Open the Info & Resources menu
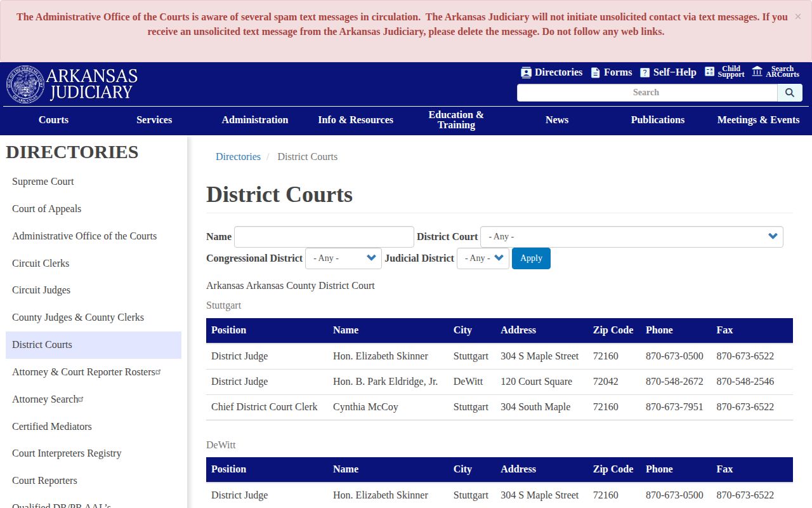The width and height of the screenshot is (812, 508). tap(356, 120)
